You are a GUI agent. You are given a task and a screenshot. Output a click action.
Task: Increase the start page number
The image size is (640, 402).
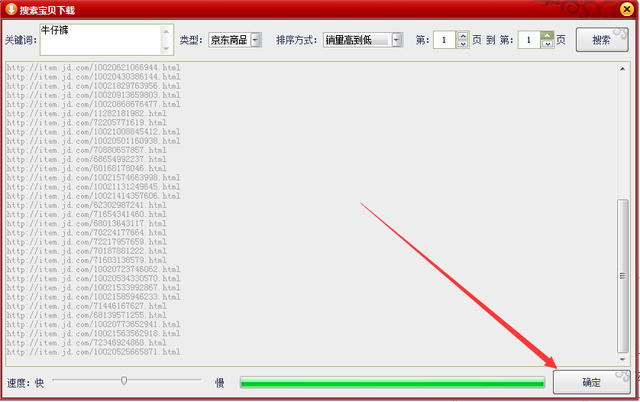[462, 36]
